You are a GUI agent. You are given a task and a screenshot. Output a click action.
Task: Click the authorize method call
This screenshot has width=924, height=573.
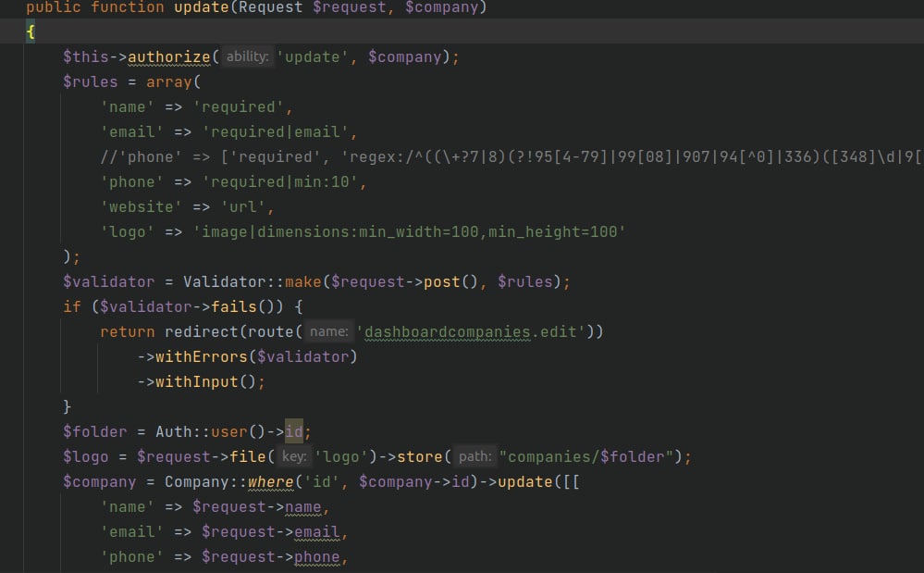168,57
